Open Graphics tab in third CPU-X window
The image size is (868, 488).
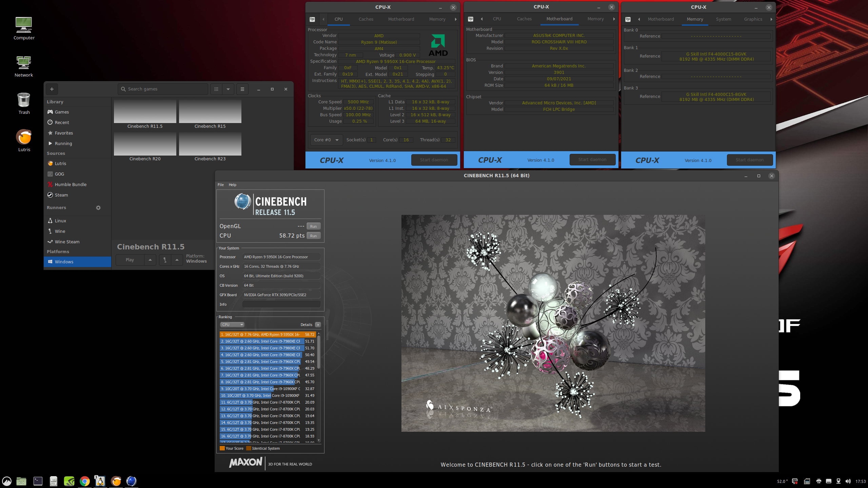point(753,19)
